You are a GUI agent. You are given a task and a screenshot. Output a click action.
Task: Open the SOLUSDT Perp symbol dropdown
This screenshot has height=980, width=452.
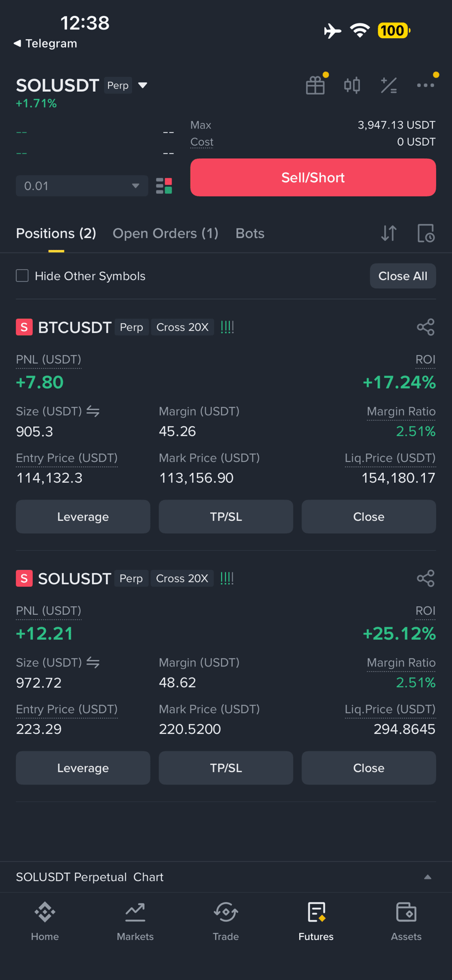coord(143,85)
